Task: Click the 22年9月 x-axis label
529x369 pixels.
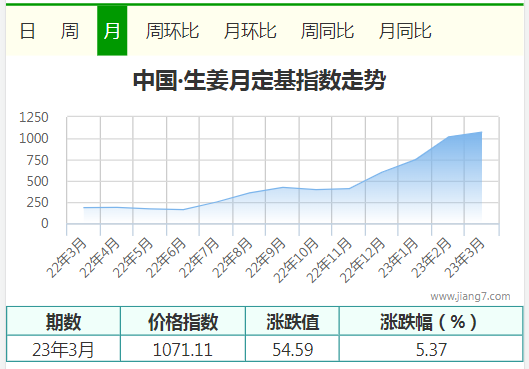Action: point(266,257)
